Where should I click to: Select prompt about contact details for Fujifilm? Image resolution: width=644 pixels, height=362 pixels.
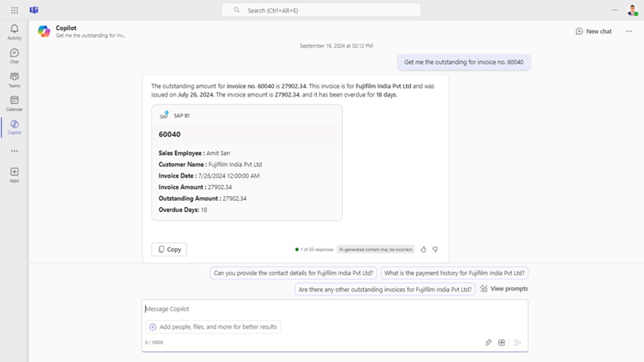click(293, 273)
